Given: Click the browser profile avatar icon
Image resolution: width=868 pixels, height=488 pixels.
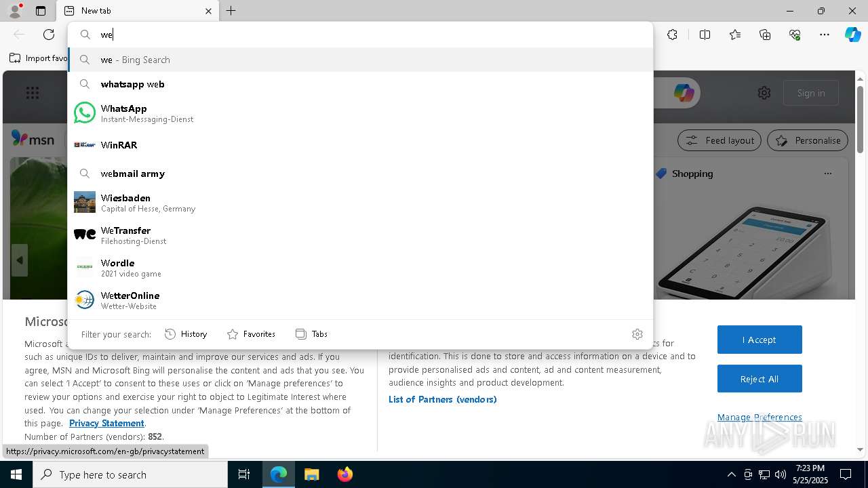Looking at the screenshot, I should pos(15,10).
